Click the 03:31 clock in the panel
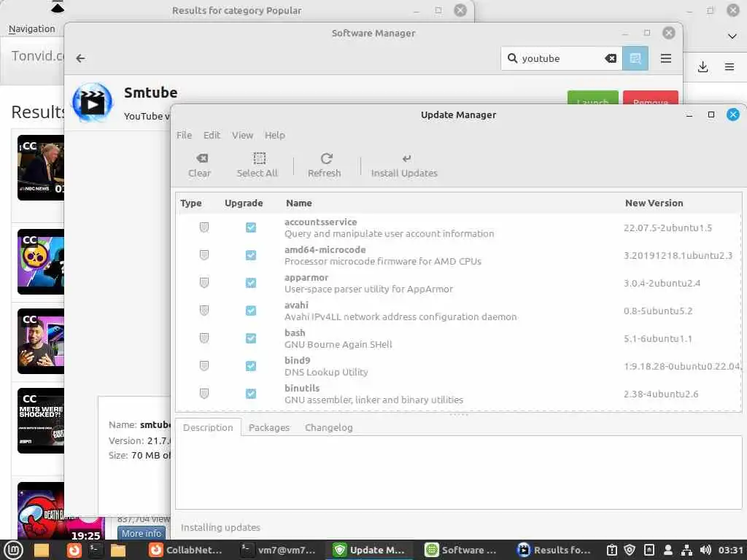The width and height of the screenshot is (747, 560). click(730, 550)
